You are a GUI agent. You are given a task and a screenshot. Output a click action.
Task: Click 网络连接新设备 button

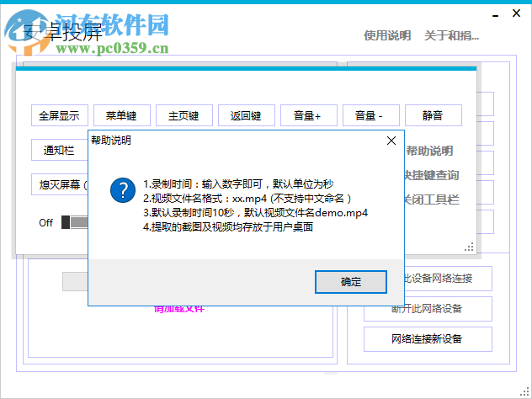point(428,339)
